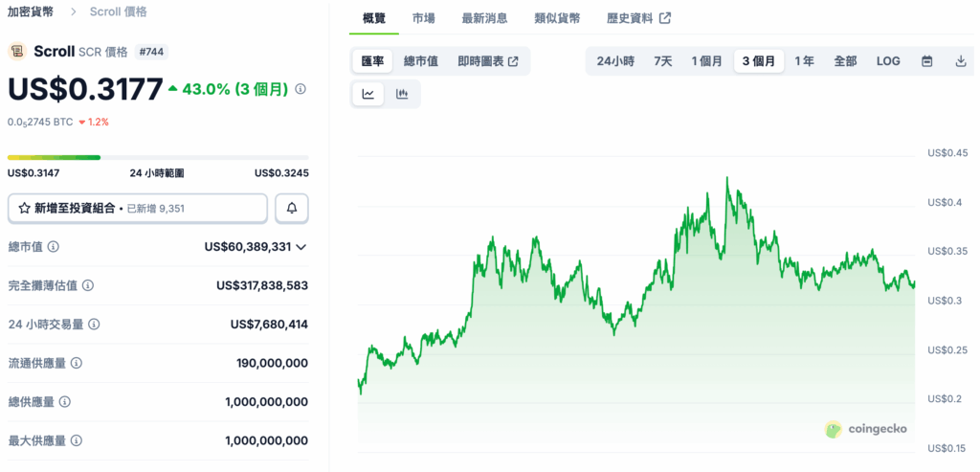Image resolution: width=980 pixels, height=472 pixels.
Task: Open info icon next to 3-month change
Action: 300,89
